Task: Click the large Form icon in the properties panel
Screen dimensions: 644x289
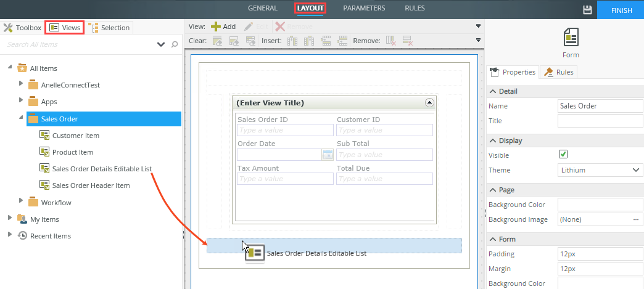Action: click(x=571, y=38)
